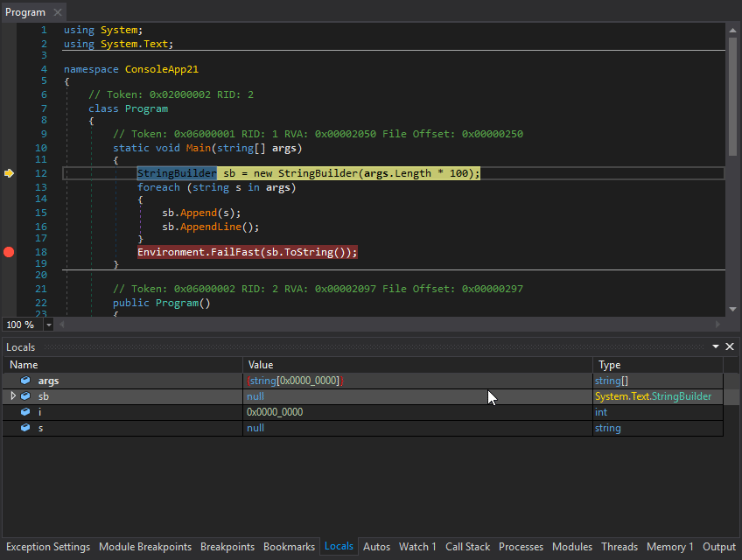Click the "Value" column header in Locals
The width and height of the screenshot is (742, 560).
tap(259, 364)
